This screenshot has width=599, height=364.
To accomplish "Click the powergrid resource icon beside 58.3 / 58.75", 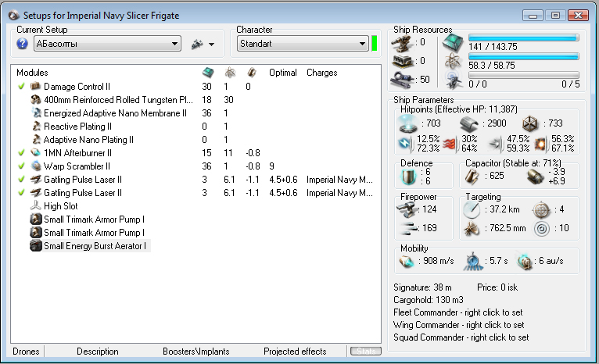I will [x=453, y=61].
